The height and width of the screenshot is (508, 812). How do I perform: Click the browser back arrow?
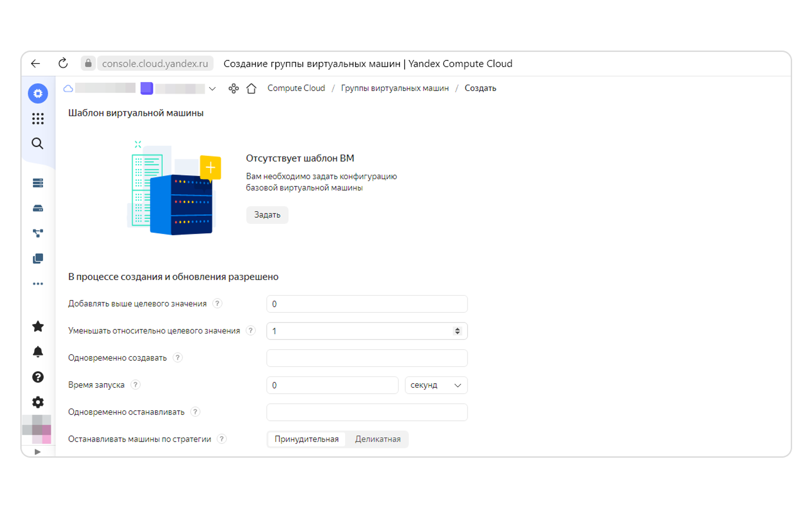36,63
